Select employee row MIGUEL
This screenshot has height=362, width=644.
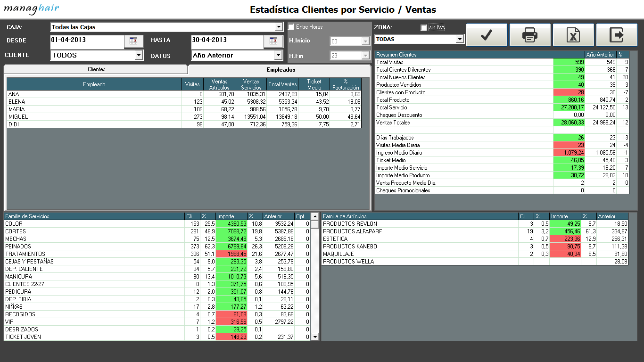click(184, 117)
